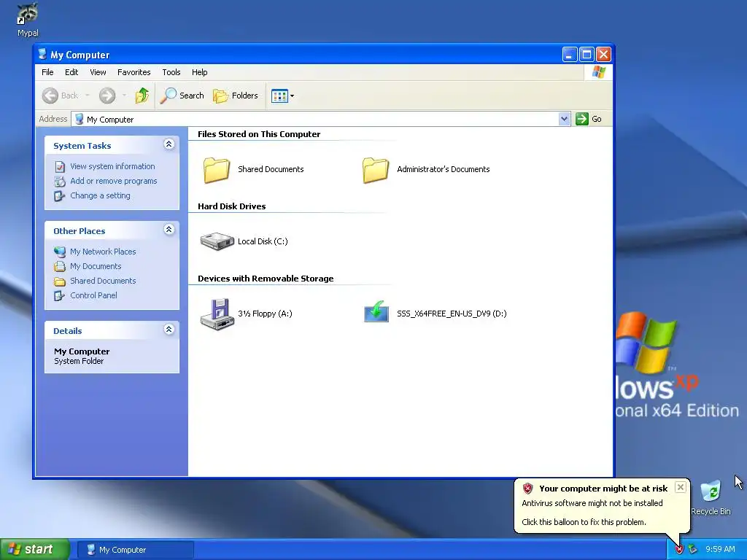Click the My Computer taskbar button
Image resolution: width=747 pixels, height=560 pixels.
coord(135,550)
